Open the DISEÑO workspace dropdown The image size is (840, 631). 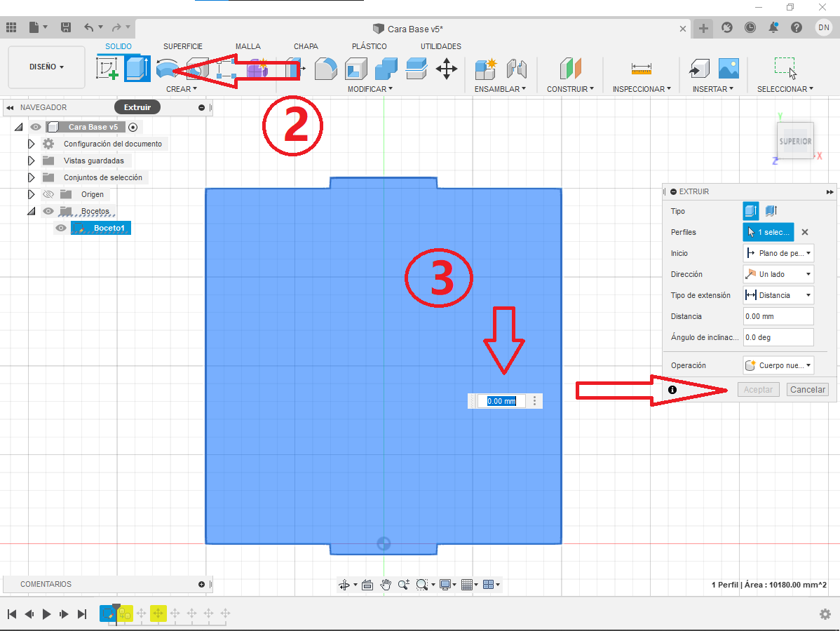(x=46, y=67)
